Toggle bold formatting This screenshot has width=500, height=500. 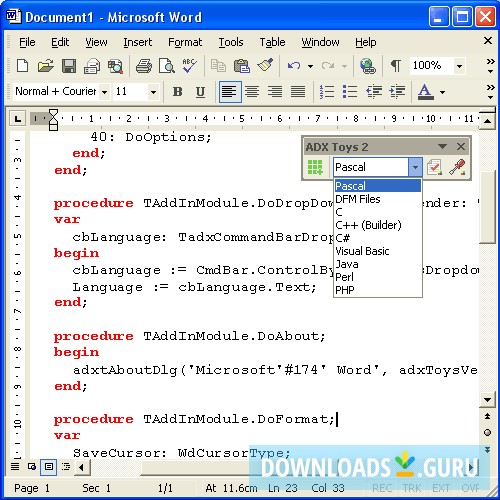click(x=178, y=91)
